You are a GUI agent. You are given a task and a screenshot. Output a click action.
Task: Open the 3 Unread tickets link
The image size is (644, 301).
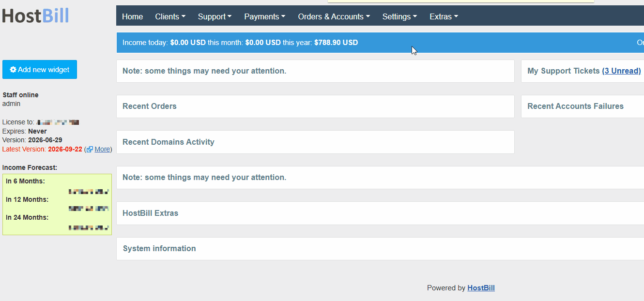[x=621, y=71]
